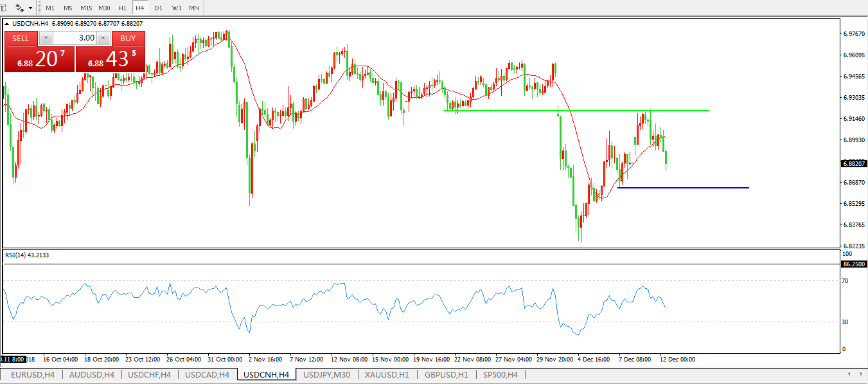Click the 3.00 volume input field
868x384 pixels.
(74, 39)
